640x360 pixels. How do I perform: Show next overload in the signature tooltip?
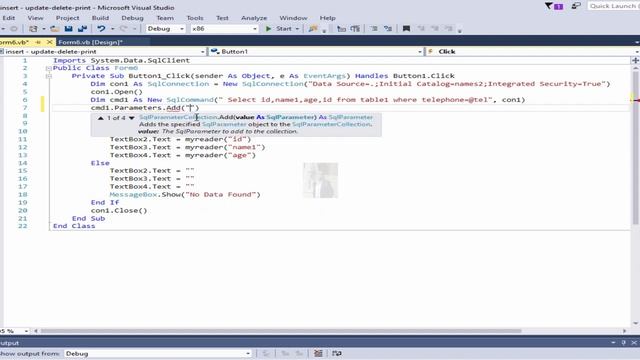(x=131, y=118)
